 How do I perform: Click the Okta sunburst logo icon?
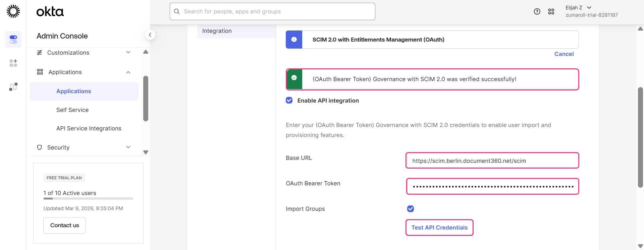[13, 11]
